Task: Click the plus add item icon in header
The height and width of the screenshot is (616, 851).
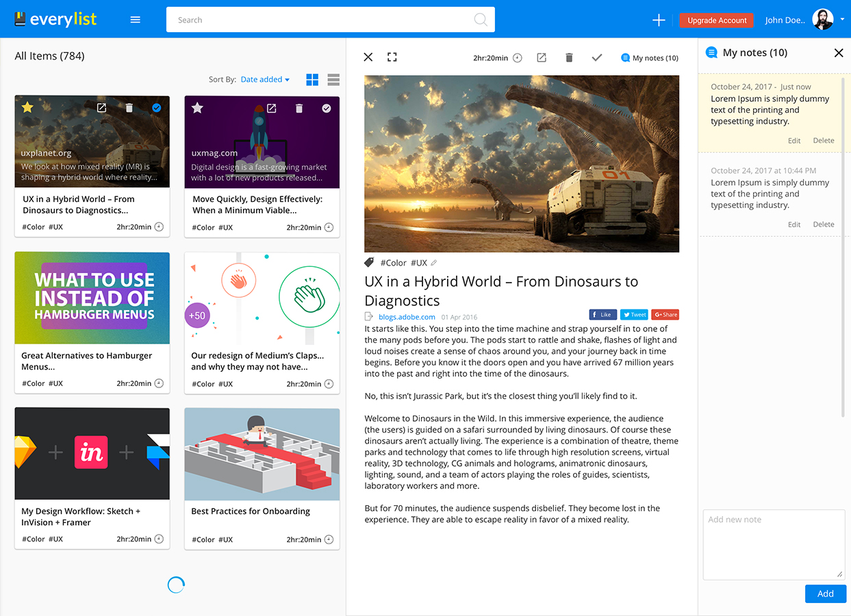Action: coord(659,20)
